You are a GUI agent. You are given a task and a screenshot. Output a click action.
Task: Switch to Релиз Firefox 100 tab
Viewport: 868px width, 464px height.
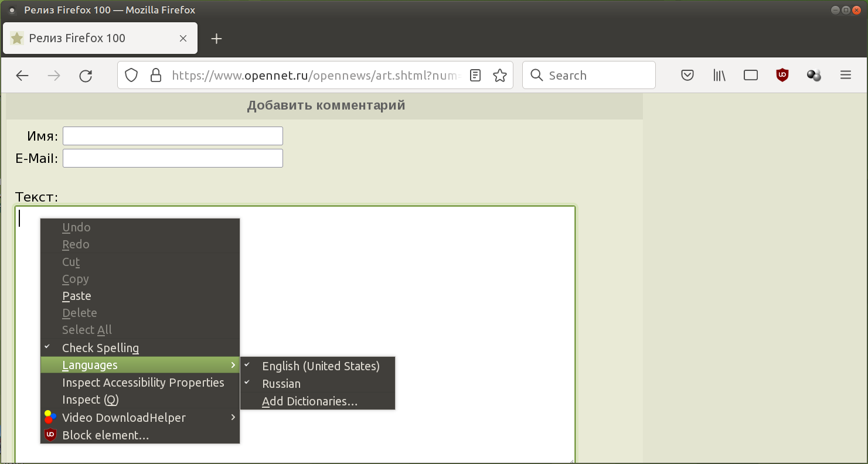[x=100, y=39]
